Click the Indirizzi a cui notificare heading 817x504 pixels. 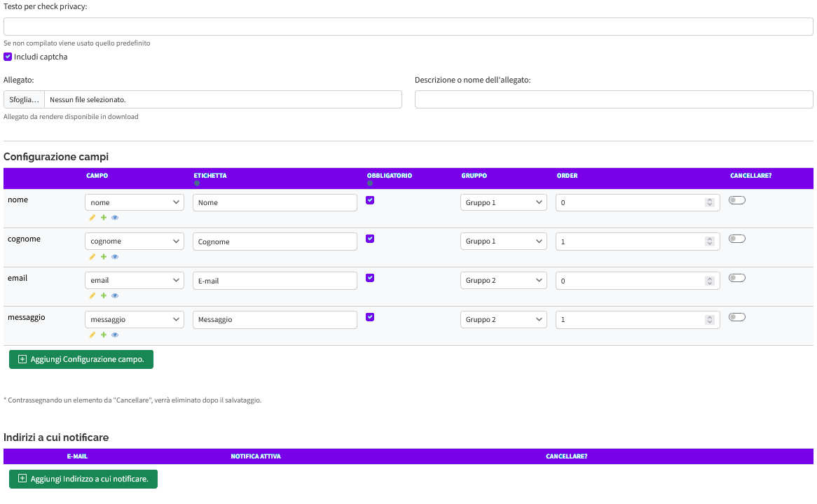click(x=56, y=437)
